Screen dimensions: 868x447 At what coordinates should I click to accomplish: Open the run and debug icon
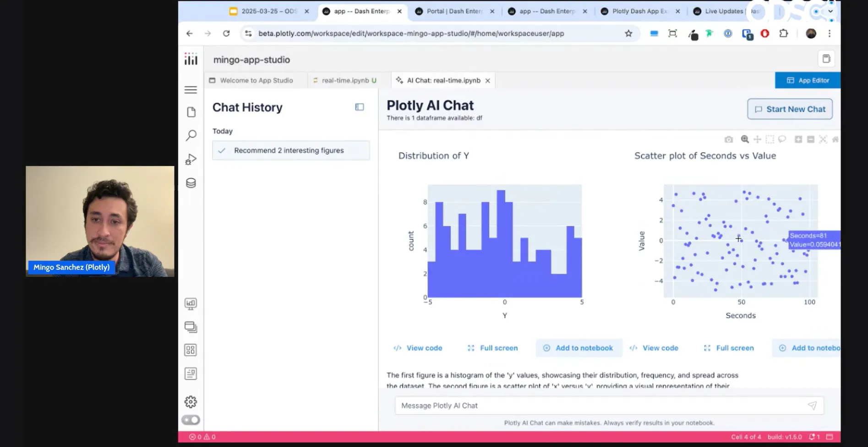(191, 159)
